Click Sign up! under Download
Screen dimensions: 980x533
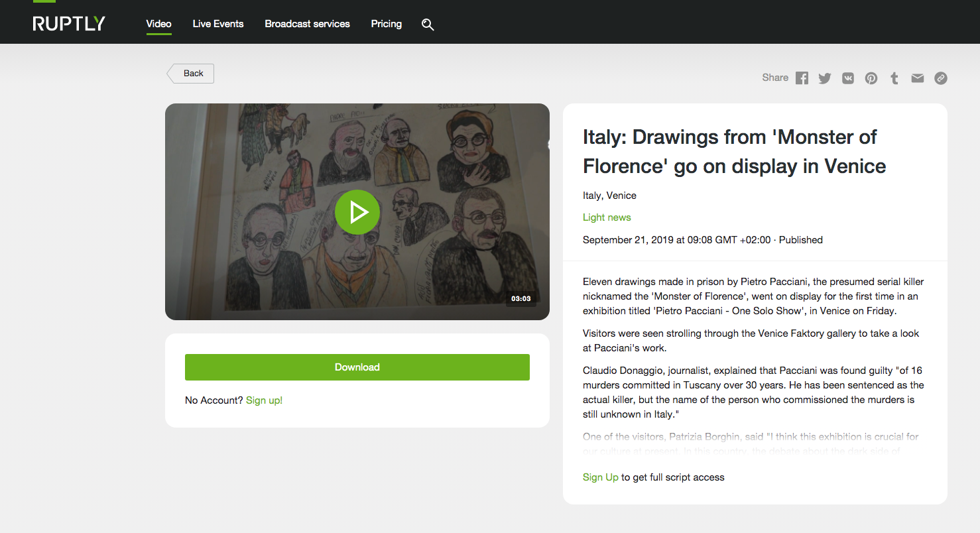tap(264, 400)
